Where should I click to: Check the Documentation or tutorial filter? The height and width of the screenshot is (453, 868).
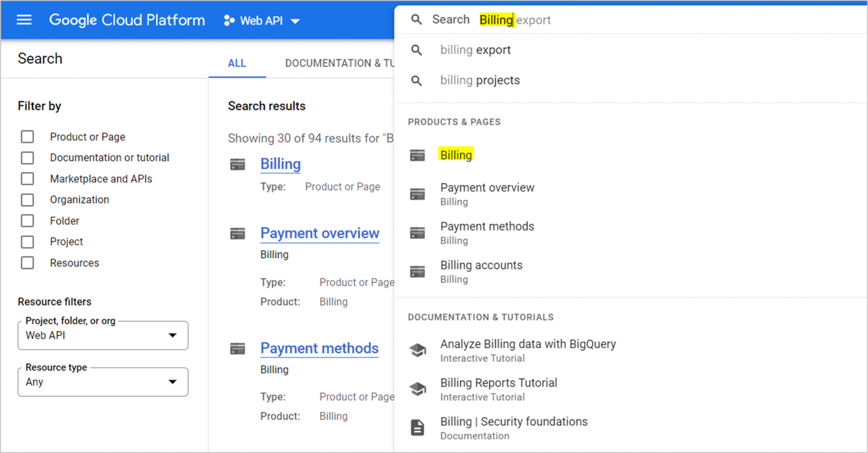coord(27,158)
